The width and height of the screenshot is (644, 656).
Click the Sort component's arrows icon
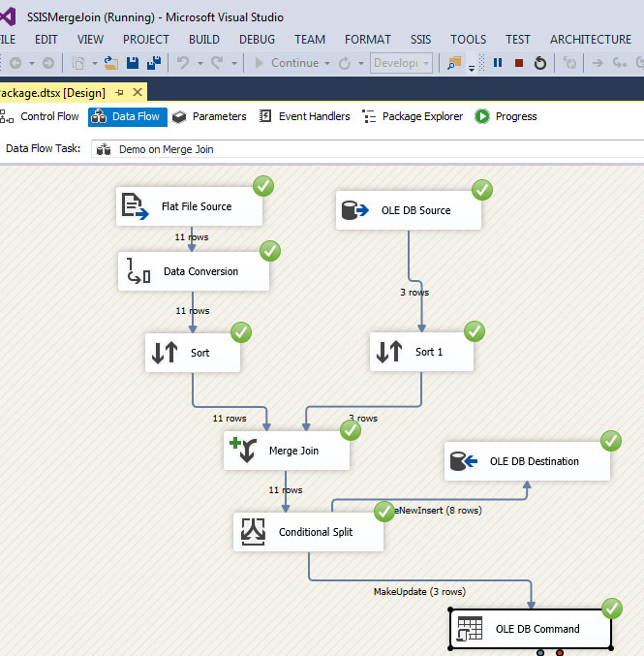pos(165,353)
